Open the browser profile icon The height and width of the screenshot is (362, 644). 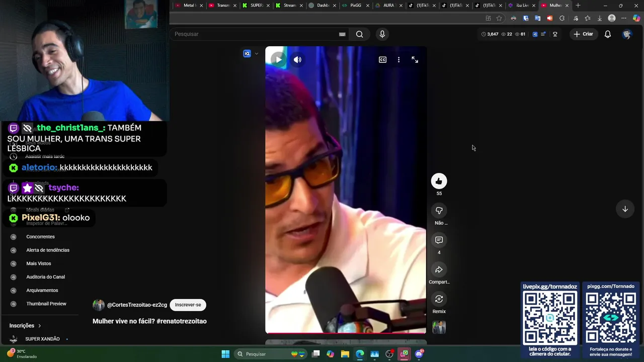point(612,18)
